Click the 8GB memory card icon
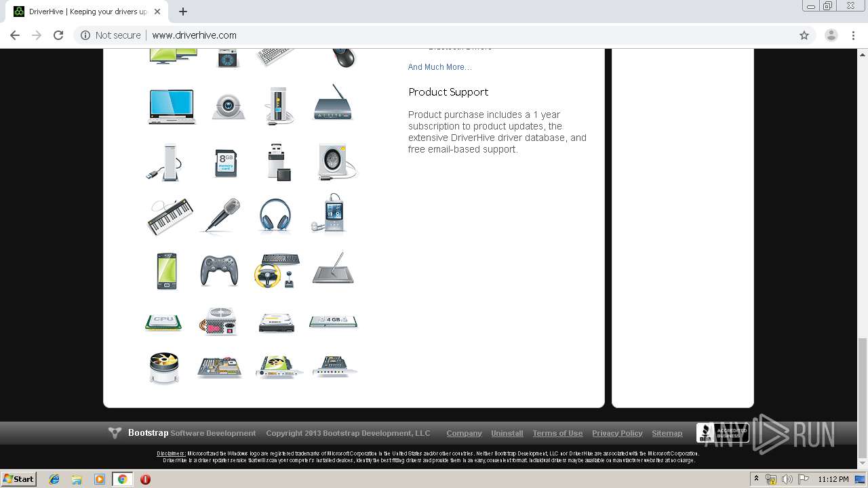868x488 pixels. click(x=225, y=163)
